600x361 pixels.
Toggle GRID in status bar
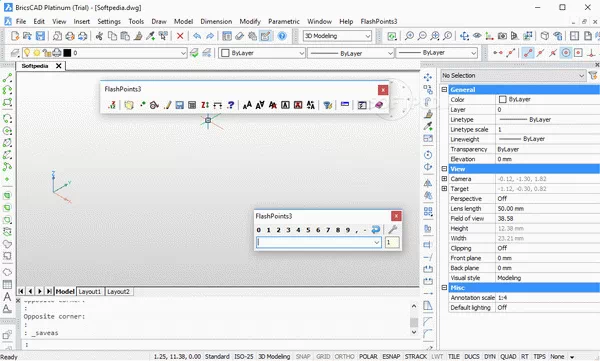click(x=323, y=356)
